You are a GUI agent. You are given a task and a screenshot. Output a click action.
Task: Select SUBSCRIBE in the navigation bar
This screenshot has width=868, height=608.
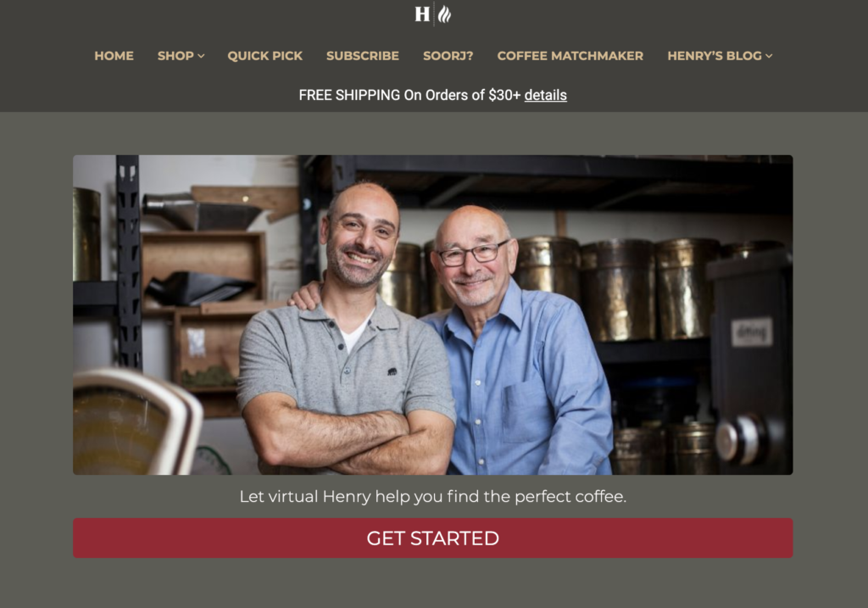(x=363, y=56)
